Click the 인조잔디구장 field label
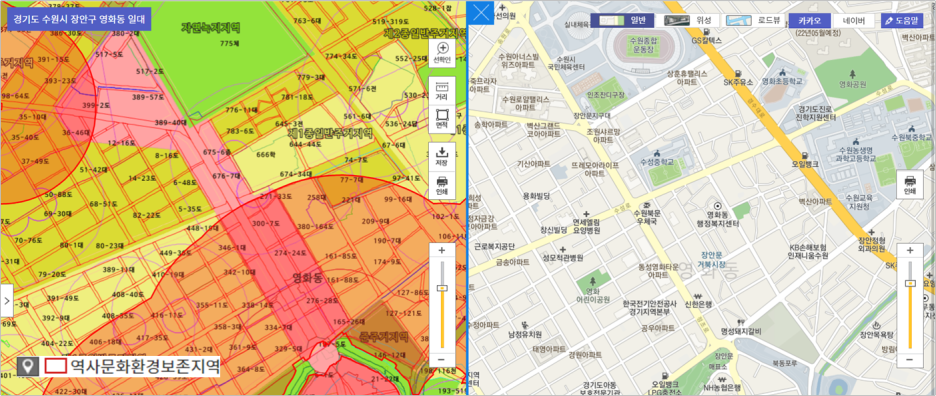 [x=606, y=94]
